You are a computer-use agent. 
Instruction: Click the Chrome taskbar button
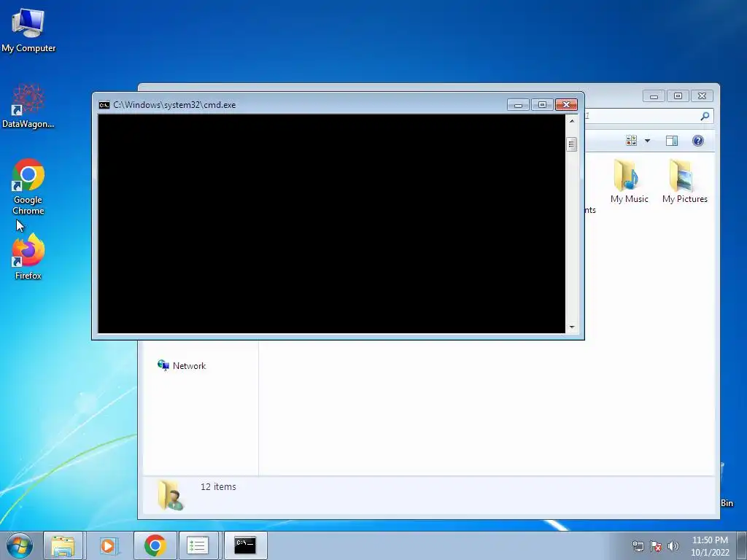point(155,545)
